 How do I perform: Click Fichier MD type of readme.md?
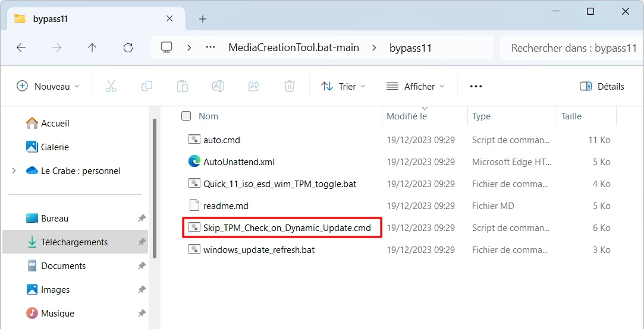(x=493, y=206)
